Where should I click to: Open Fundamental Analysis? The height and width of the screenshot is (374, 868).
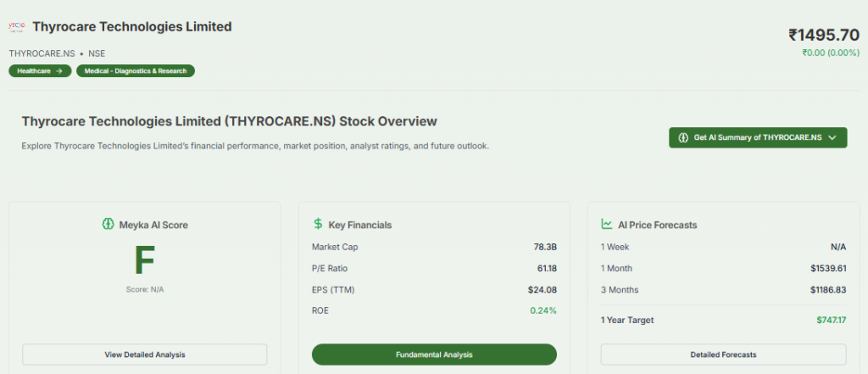(x=434, y=354)
